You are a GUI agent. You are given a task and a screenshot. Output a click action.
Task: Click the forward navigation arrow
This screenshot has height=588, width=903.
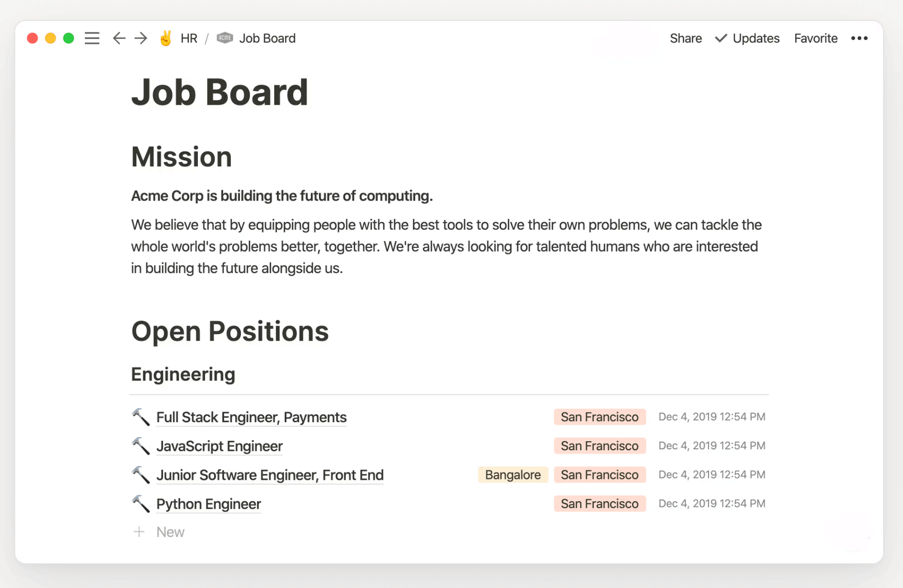[141, 38]
